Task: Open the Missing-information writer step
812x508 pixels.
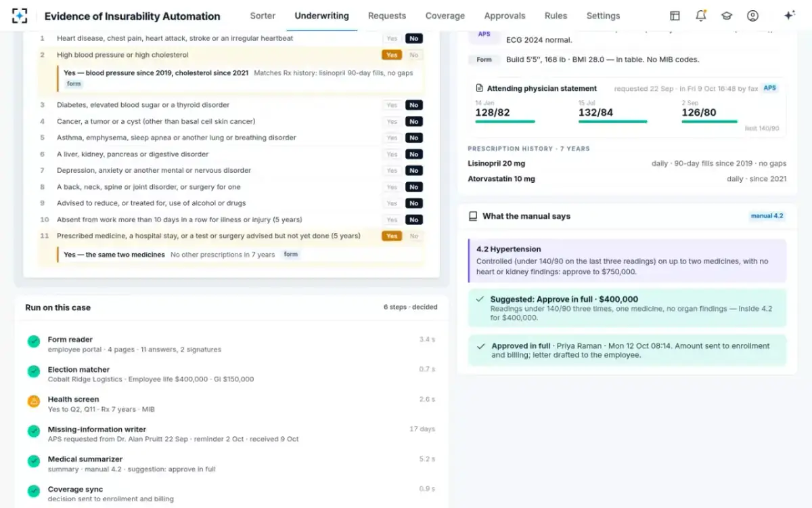Action: point(231,434)
